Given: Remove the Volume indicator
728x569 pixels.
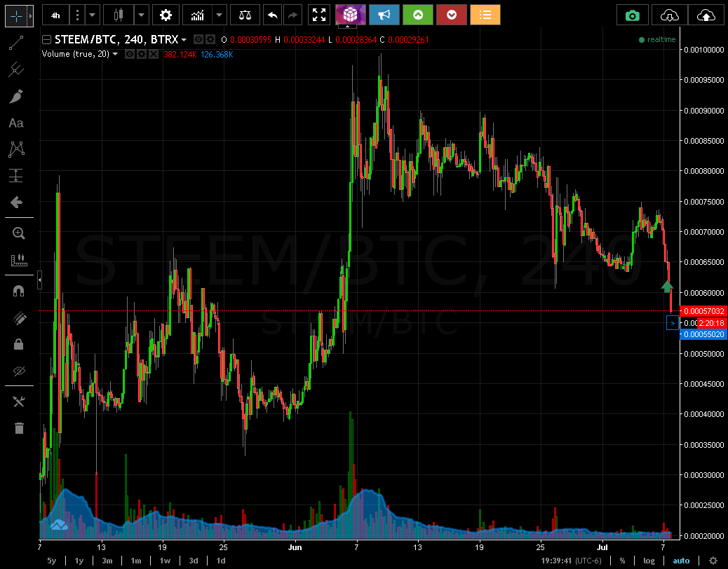Looking at the screenshot, I should [x=154, y=54].
